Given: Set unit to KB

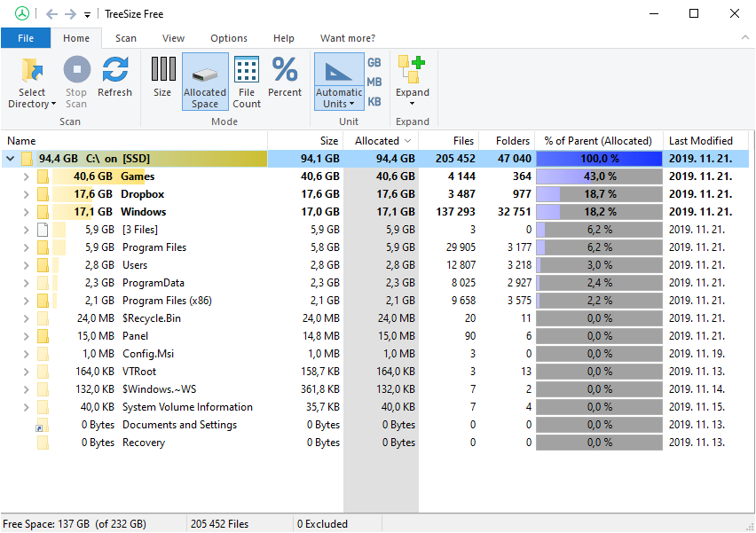Looking at the screenshot, I should point(374,102).
